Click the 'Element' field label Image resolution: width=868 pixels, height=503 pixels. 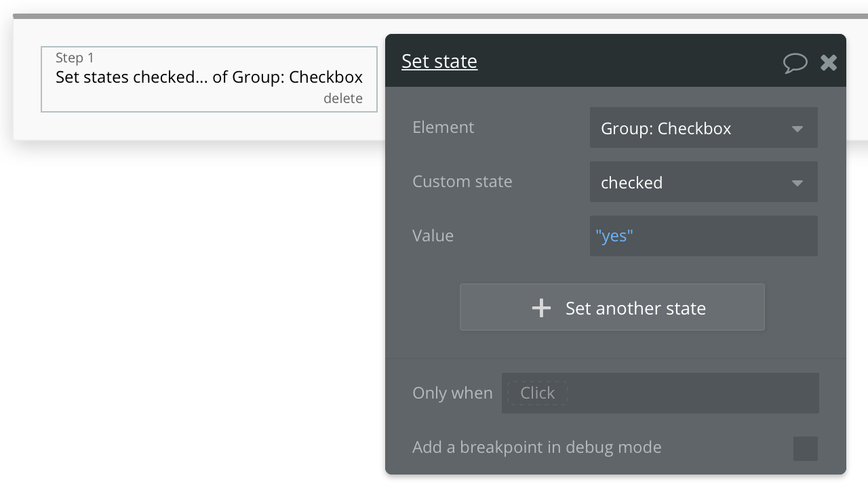443,127
